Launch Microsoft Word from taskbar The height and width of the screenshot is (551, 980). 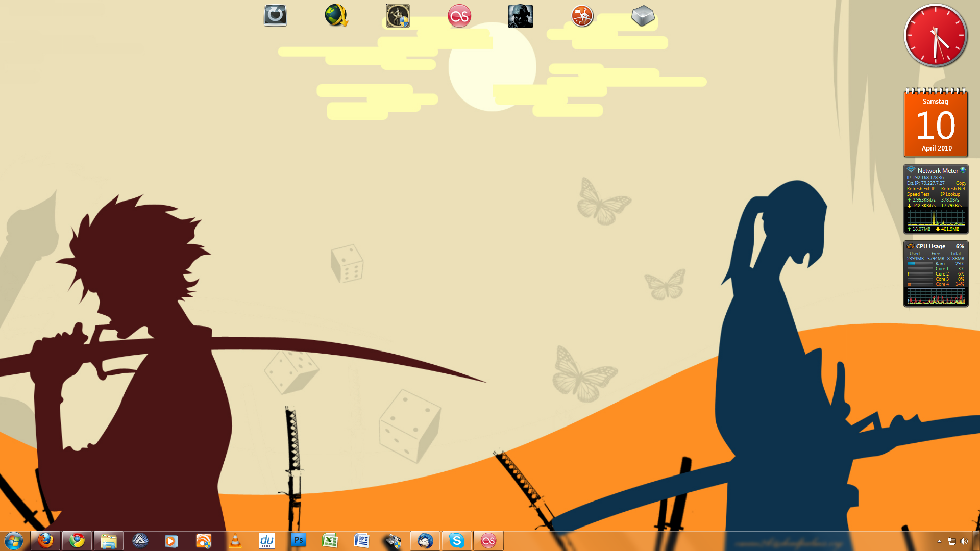coord(362,541)
